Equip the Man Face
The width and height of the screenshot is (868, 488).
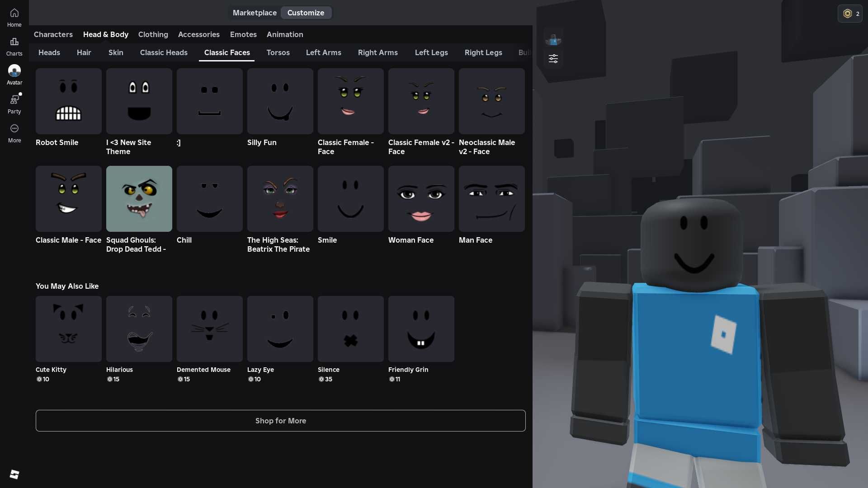pyautogui.click(x=492, y=199)
